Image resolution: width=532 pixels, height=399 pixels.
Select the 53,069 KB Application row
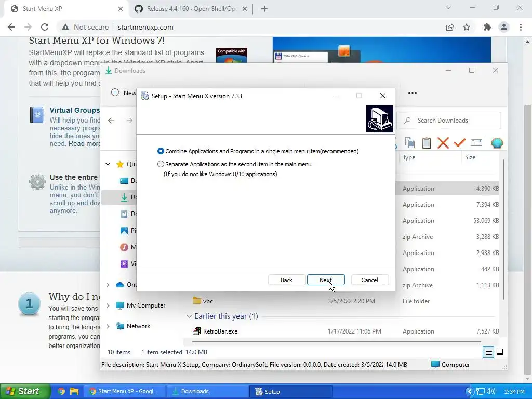(450, 221)
